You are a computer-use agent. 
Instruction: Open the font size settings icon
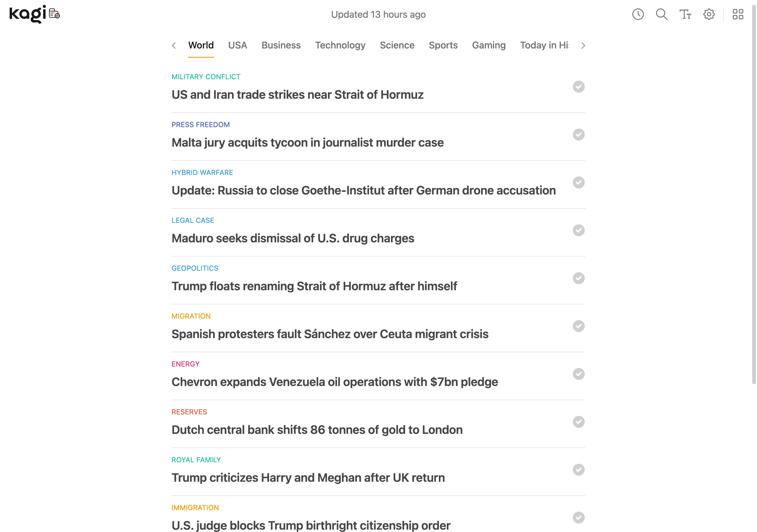[x=685, y=14]
